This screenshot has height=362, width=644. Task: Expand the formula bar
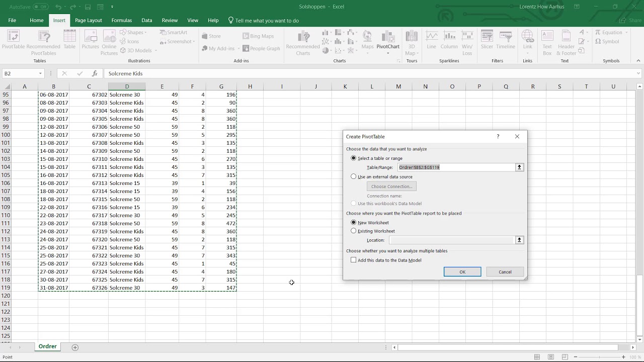tap(638, 73)
